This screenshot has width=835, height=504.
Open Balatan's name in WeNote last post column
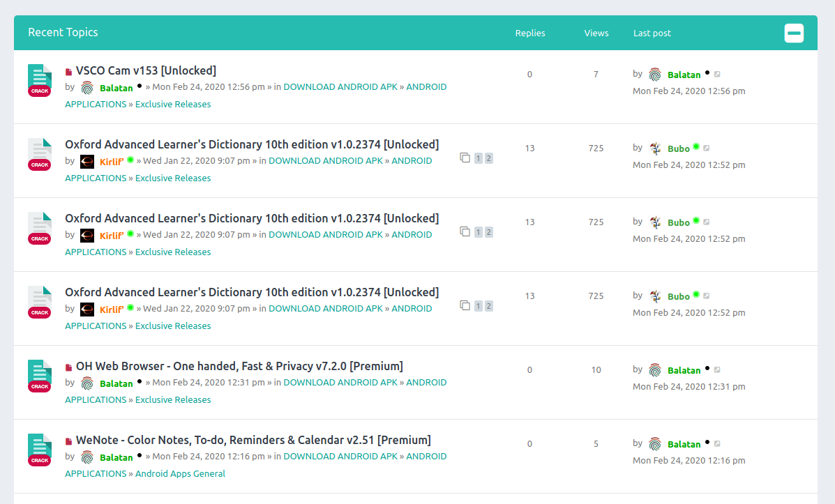pos(684,444)
